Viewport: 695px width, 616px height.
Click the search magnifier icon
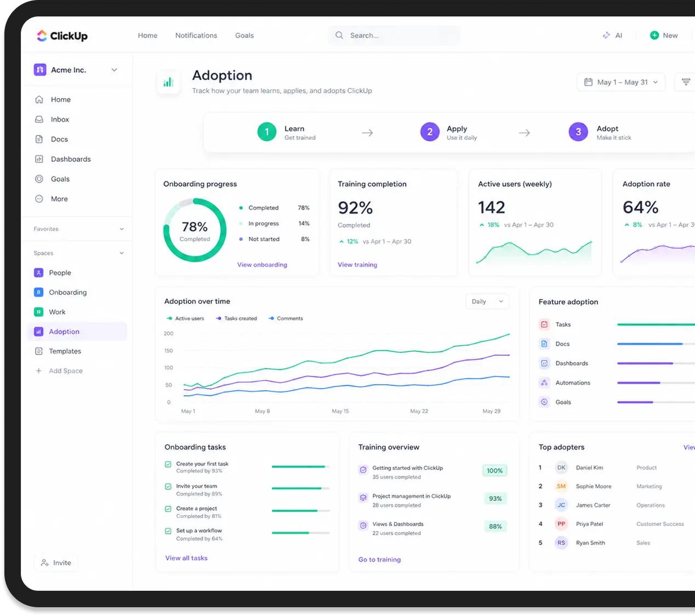339,35
